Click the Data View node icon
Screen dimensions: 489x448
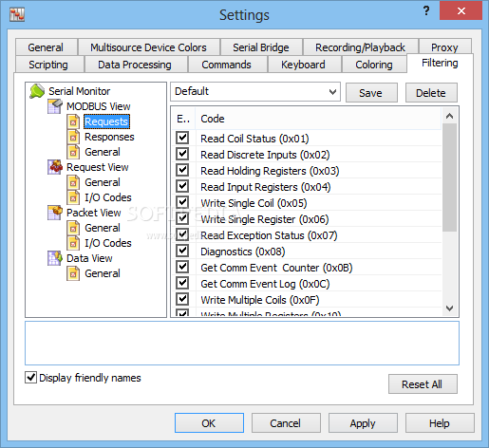pos(55,258)
